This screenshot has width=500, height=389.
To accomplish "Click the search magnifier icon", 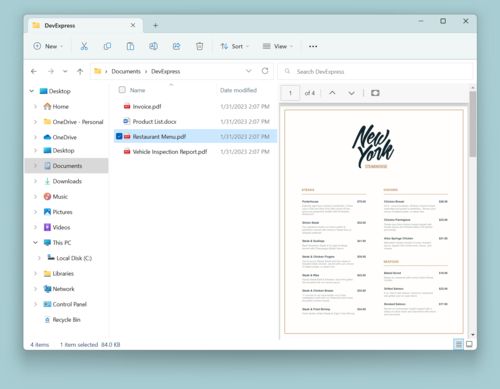I will [287, 71].
